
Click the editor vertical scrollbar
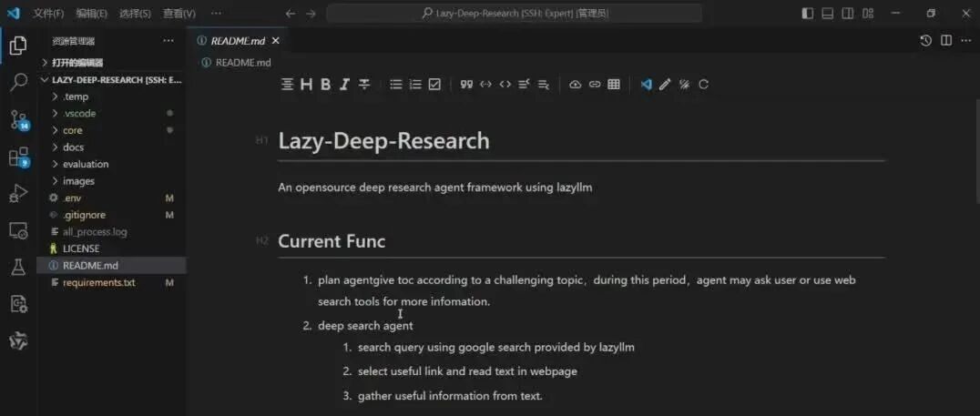click(977, 150)
